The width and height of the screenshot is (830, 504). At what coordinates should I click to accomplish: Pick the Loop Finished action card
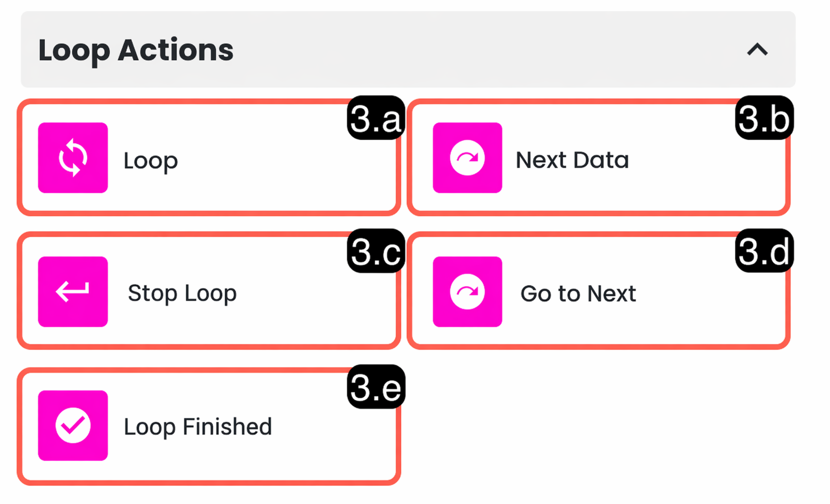209,427
